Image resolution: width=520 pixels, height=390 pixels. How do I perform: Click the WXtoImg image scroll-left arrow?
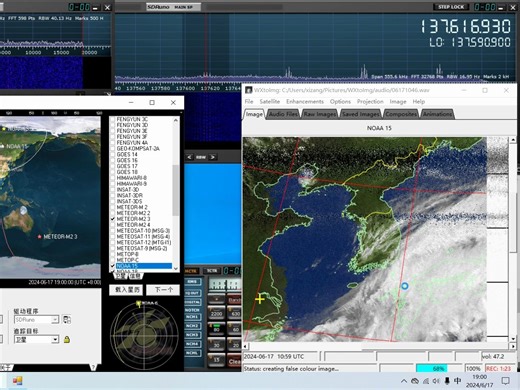(x=246, y=347)
